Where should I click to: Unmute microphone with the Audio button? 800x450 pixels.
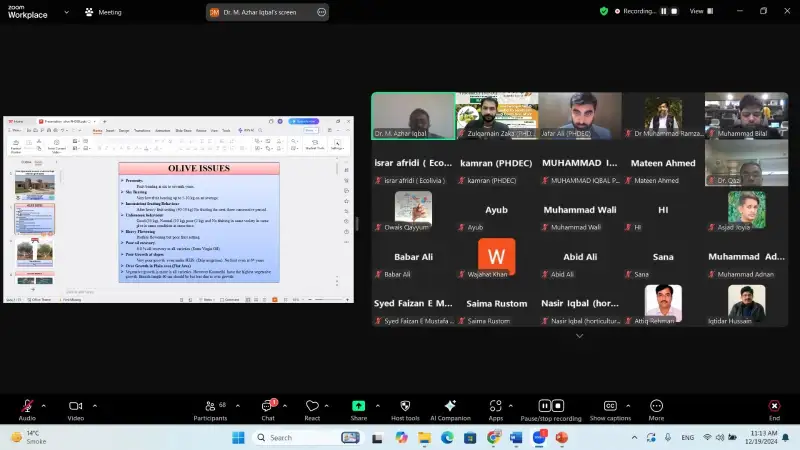(x=26, y=405)
